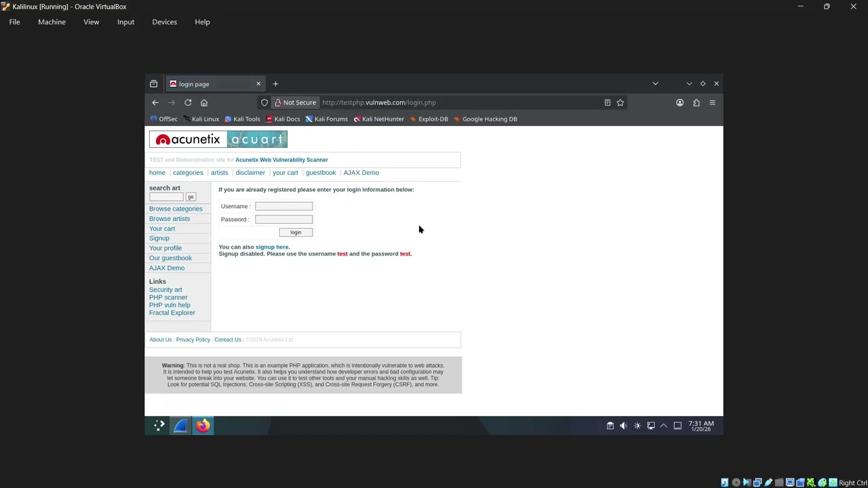Screen dimensions: 868x488
Task: Open the volume control tray icon
Action: point(623,426)
